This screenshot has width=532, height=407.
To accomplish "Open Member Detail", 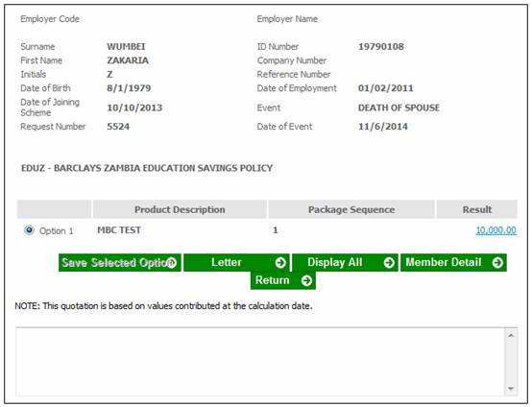I will tap(453, 262).
